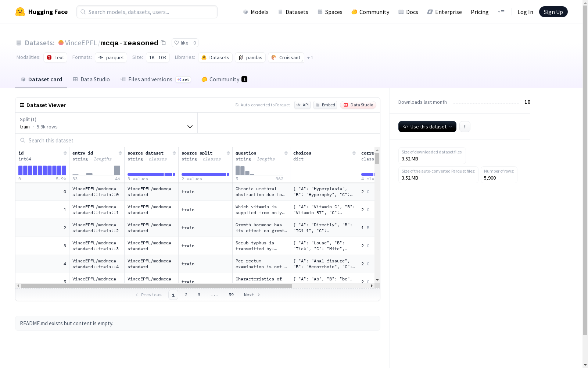Click the 'Chronic urethral obstruction' question cell
This screenshot has width=588, height=368.
261,192
